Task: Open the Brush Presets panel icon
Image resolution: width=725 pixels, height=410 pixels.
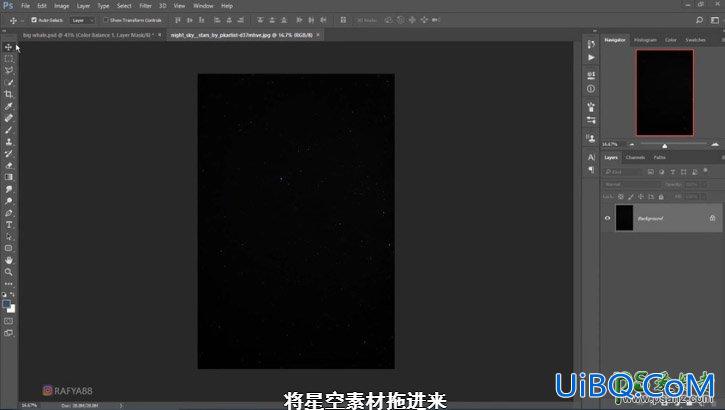Action: (591, 107)
